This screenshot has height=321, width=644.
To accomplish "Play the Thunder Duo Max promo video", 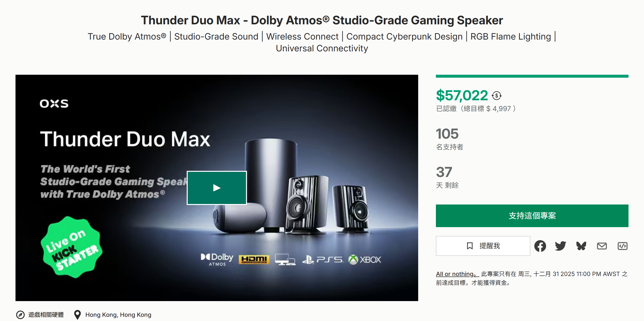I will 216,188.
